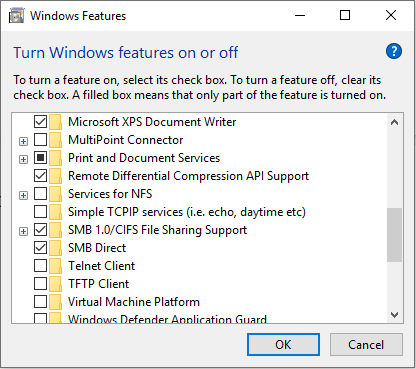This screenshot has width=416, height=369.
Task: Click folder icon beside TFTP Client
Action: (x=56, y=284)
